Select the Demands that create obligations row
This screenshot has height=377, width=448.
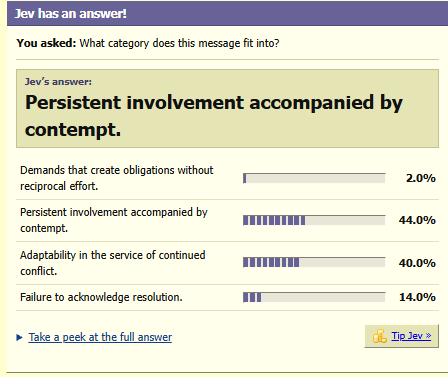tap(227, 178)
